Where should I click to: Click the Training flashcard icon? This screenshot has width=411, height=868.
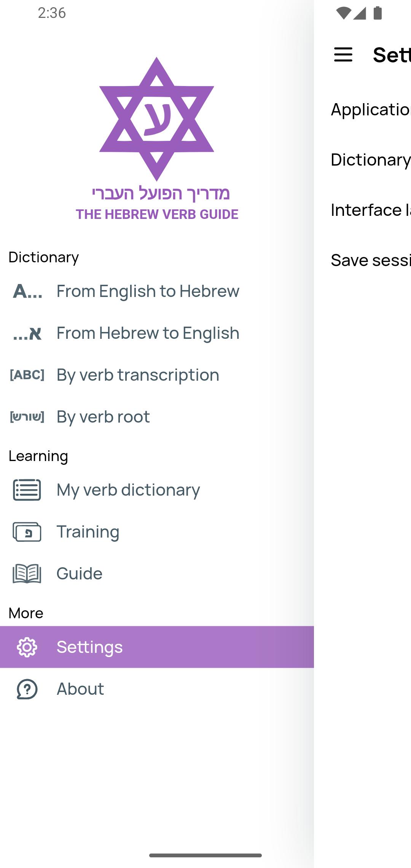click(x=27, y=532)
